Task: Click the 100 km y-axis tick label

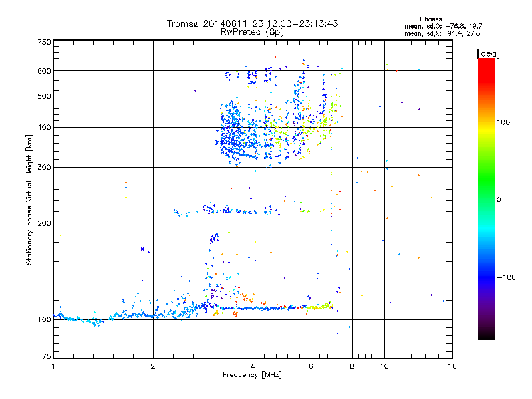Action: coord(44,319)
